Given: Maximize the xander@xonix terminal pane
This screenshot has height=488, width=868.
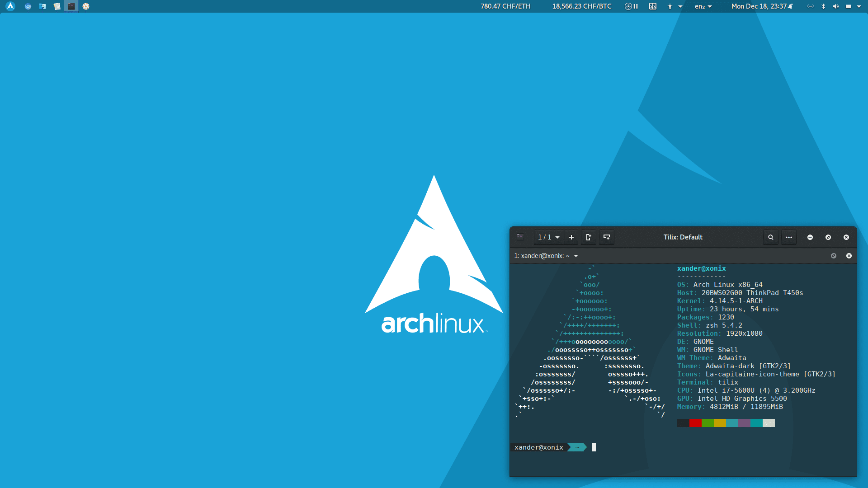Looking at the screenshot, I should click(x=834, y=256).
